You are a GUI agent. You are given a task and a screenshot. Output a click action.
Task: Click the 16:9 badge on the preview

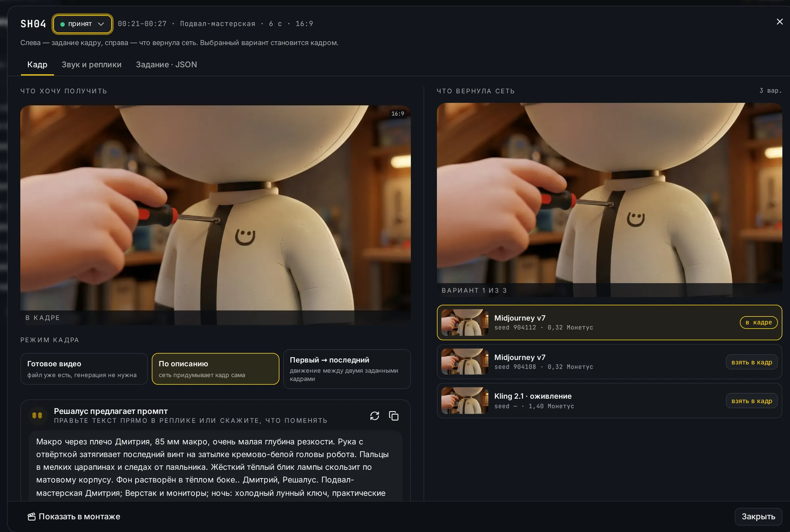[398, 114]
